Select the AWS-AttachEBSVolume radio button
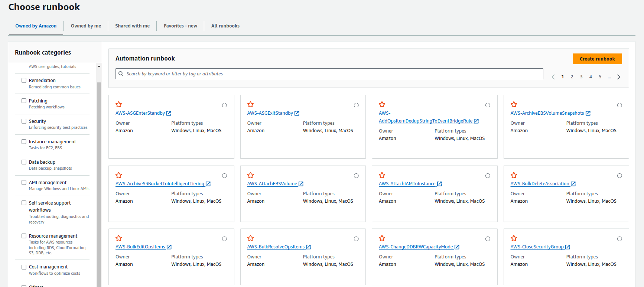 (356, 176)
